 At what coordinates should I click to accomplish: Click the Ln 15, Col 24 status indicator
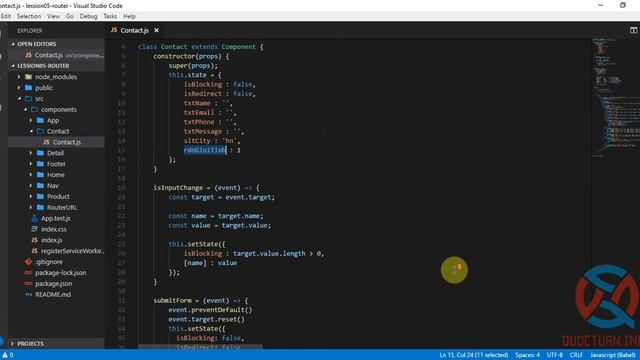pyautogui.click(x=473, y=355)
